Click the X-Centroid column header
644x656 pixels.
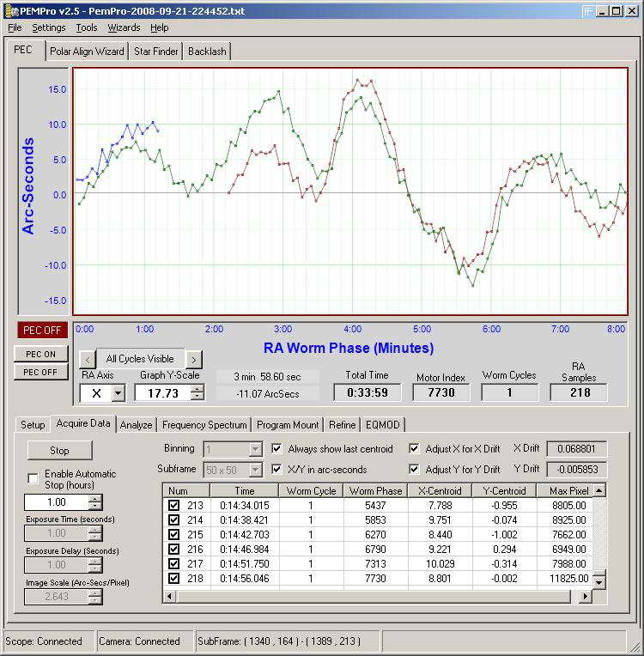click(440, 490)
